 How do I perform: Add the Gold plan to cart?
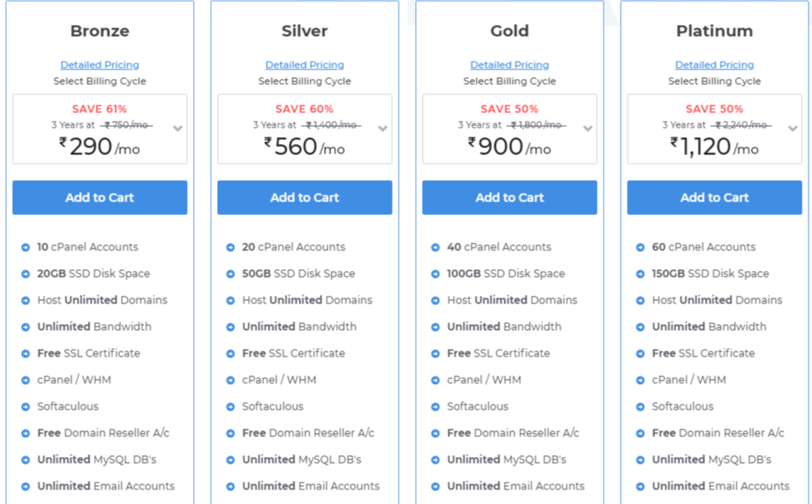click(x=509, y=197)
